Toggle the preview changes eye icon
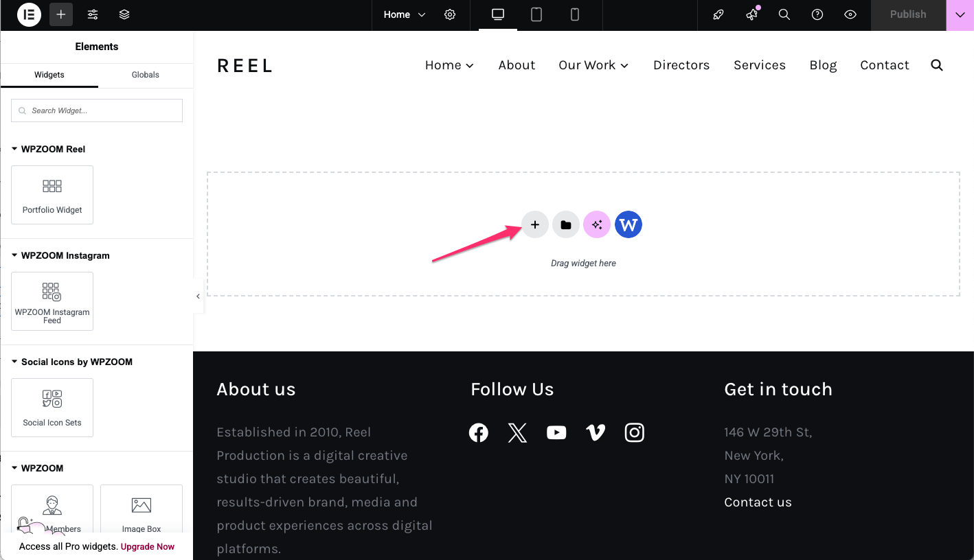This screenshot has height=560, width=974. [850, 14]
